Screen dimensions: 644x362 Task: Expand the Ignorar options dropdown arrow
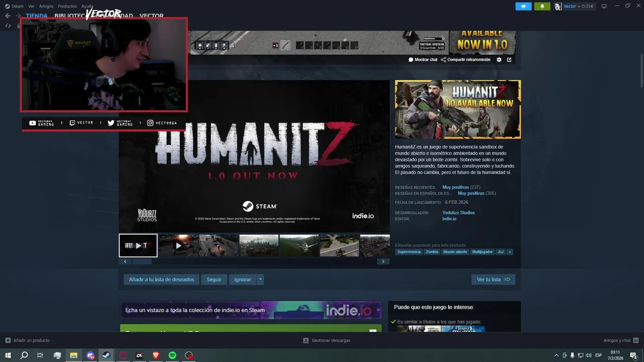click(260, 280)
